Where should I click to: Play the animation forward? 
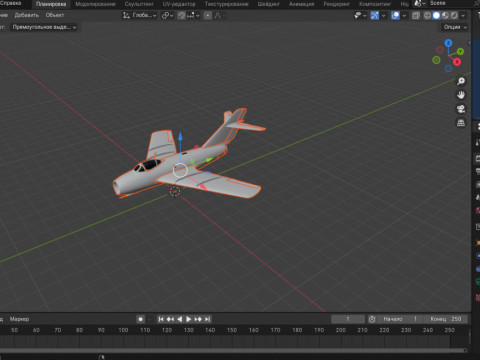point(189,319)
